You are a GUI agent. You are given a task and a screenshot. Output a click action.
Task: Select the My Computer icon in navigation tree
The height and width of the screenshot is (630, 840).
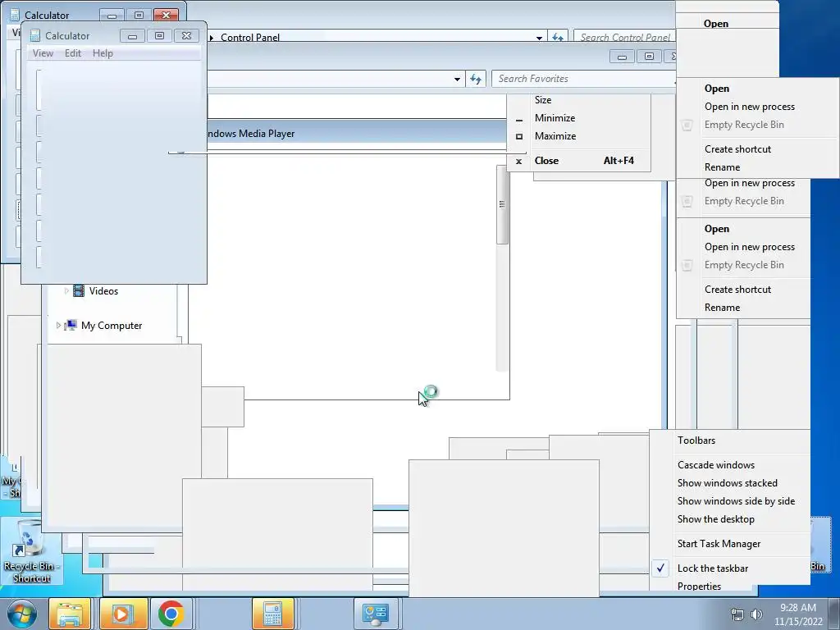[71, 325]
